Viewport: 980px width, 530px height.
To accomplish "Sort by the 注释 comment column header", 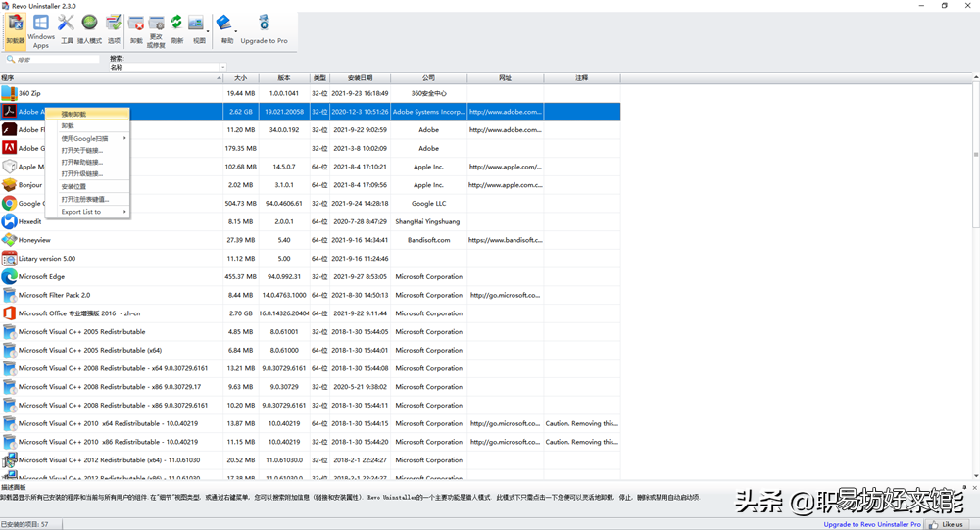I will 582,78.
